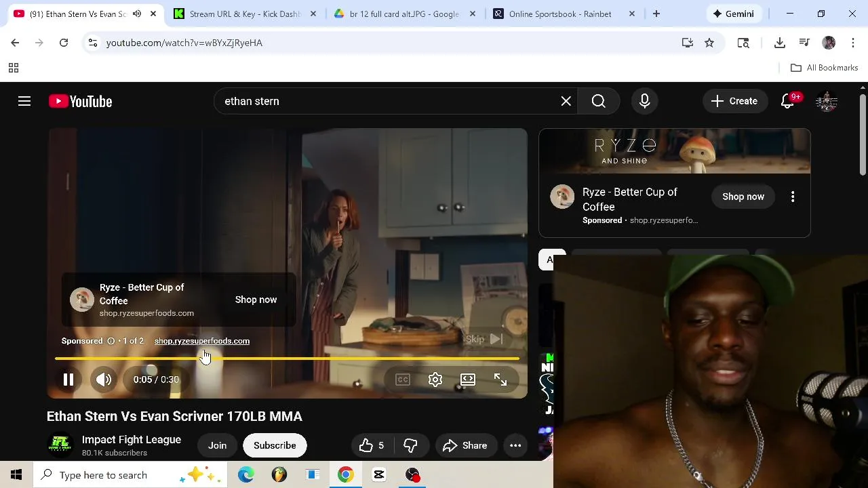Image resolution: width=868 pixels, height=488 pixels.
Task: Click the page vertical scrollbar
Action: point(863,136)
